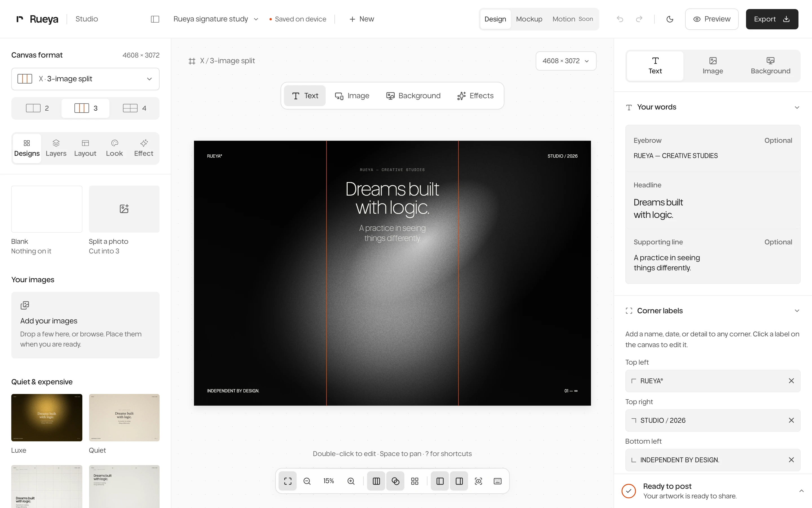
Task: Open keyboard shortcuts icon in bottom toolbar
Action: [498, 481]
